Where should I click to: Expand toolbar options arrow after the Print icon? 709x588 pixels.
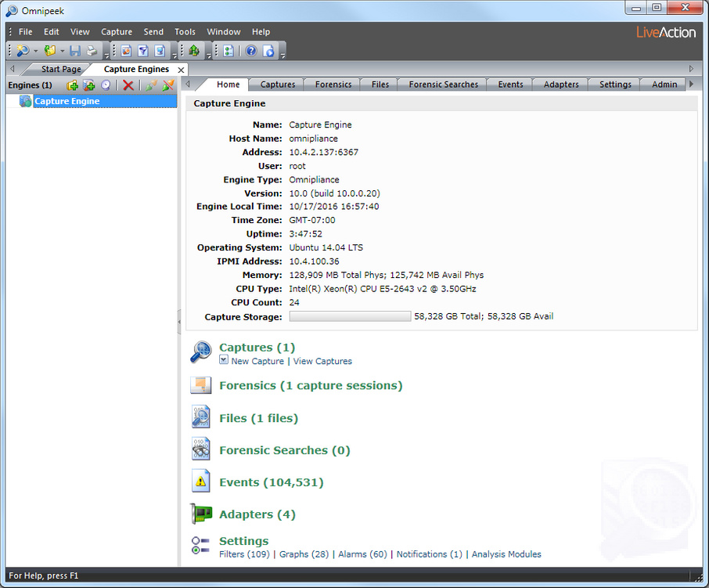[x=106, y=56]
